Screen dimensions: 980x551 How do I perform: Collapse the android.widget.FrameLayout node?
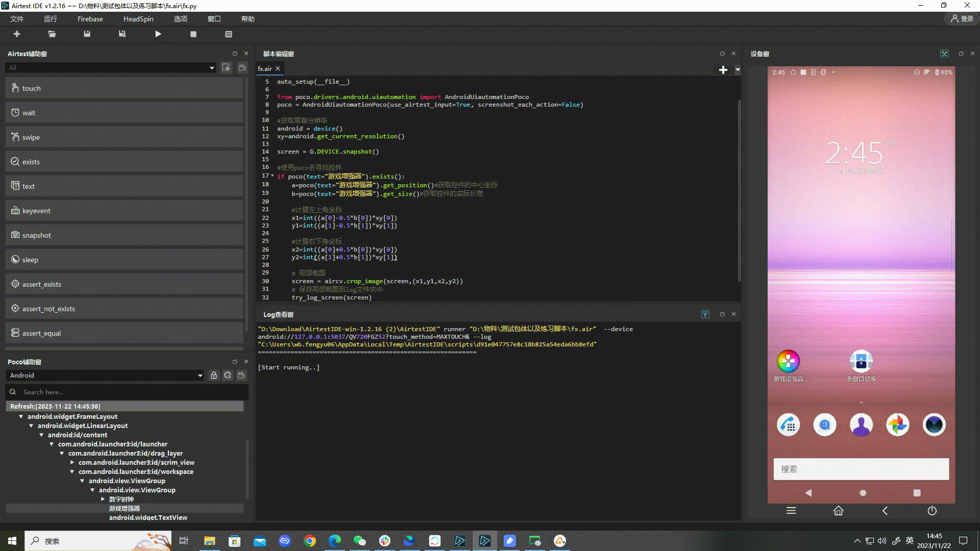coord(21,417)
